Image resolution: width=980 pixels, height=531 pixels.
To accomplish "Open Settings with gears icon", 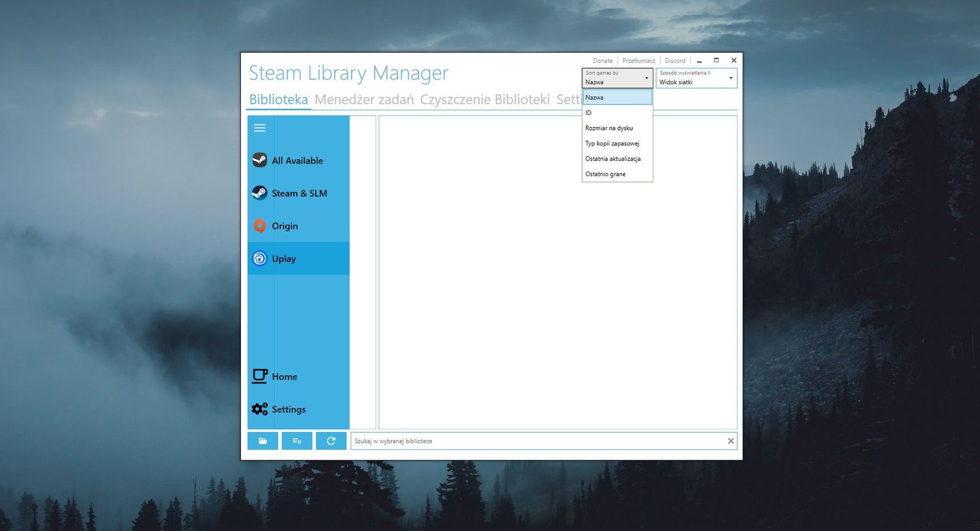I will pyautogui.click(x=299, y=409).
